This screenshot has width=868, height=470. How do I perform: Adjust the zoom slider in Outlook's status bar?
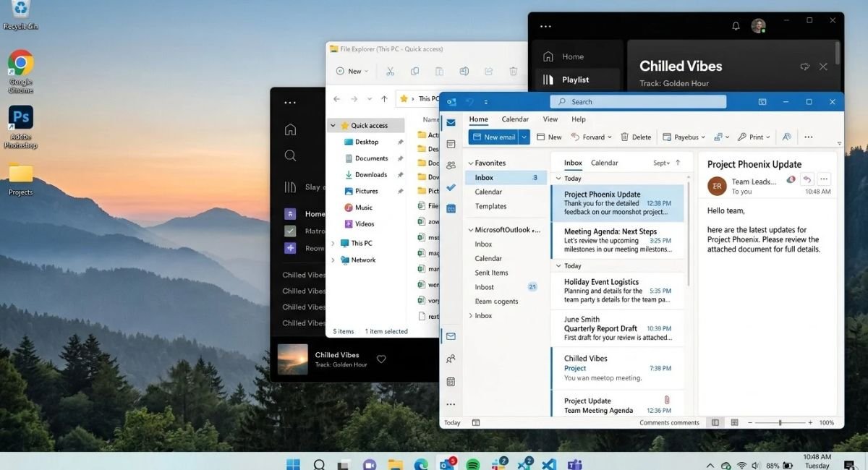pyautogui.click(x=780, y=422)
